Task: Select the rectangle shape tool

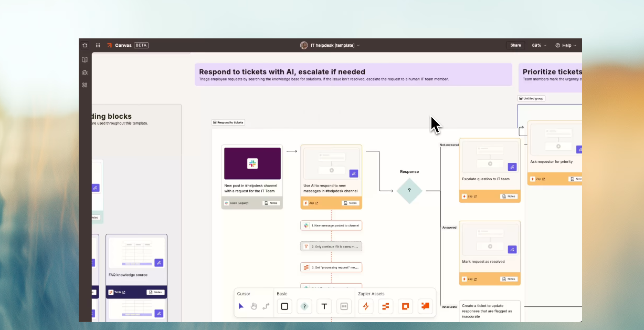Action: click(284, 306)
